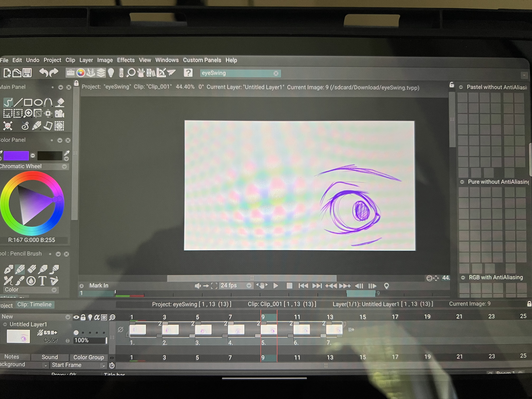Open the Layer menu
Viewport: 532px width, 399px height.
tap(86, 60)
